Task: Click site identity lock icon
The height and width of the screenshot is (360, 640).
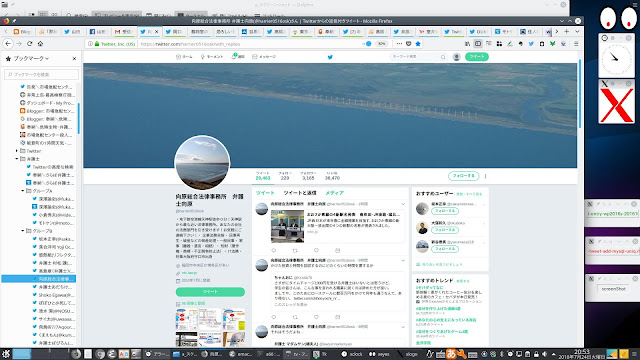Action: click(97, 44)
